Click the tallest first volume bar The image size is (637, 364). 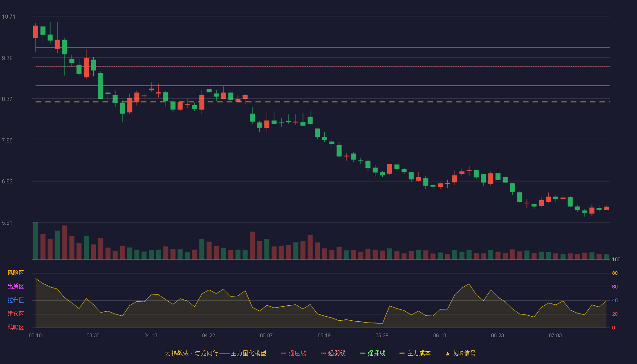coord(35,241)
